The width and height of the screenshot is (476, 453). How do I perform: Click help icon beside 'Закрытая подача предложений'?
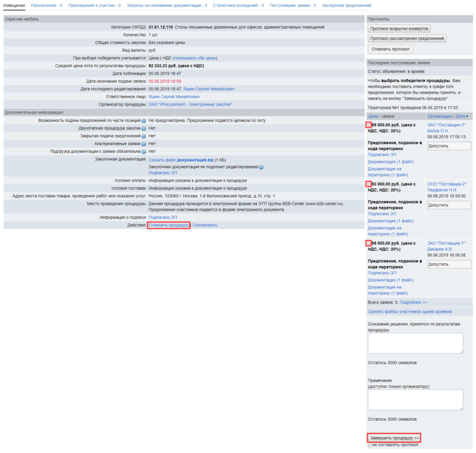[144, 136]
